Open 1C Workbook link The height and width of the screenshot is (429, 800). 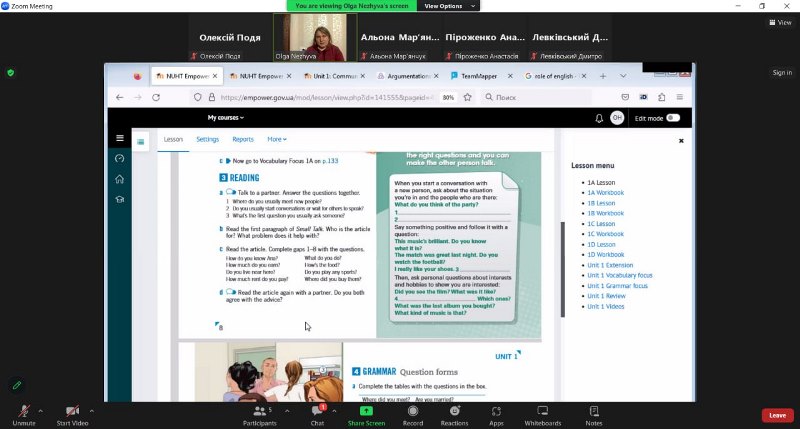pyautogui.click(x=605, y=234)
